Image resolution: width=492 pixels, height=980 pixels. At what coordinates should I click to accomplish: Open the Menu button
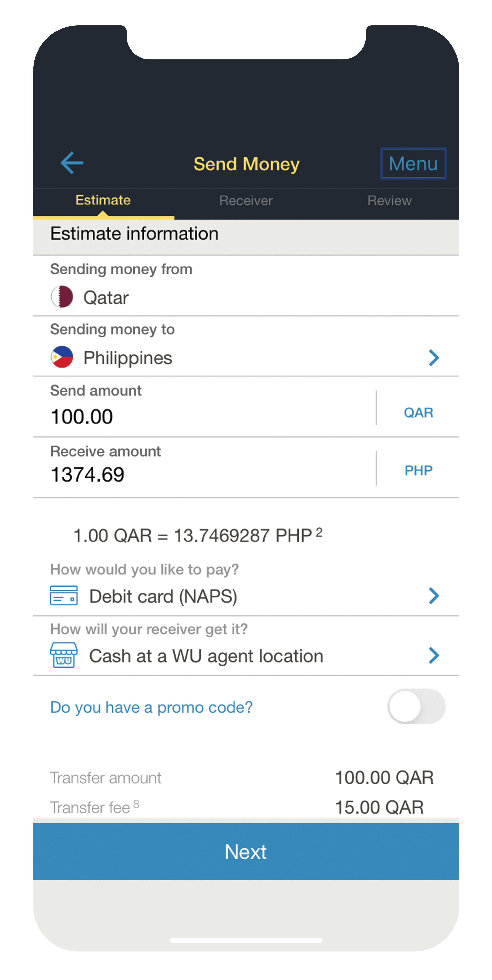tap(413, 164)
